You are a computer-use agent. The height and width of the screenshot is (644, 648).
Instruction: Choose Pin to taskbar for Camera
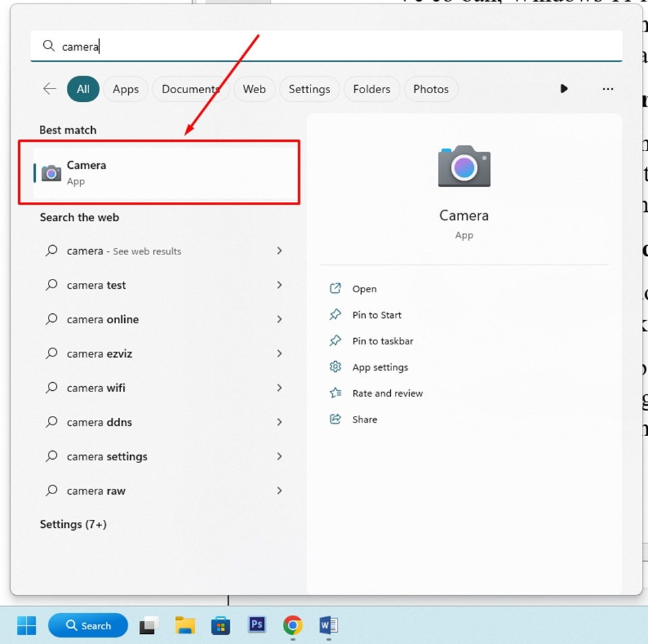[383, 341]
